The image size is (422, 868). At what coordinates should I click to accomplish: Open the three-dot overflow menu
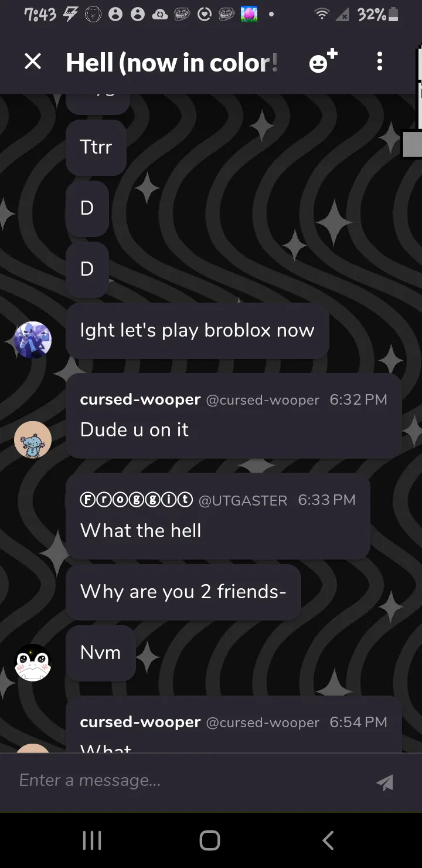pyautogui.click(x=380, y=61)
